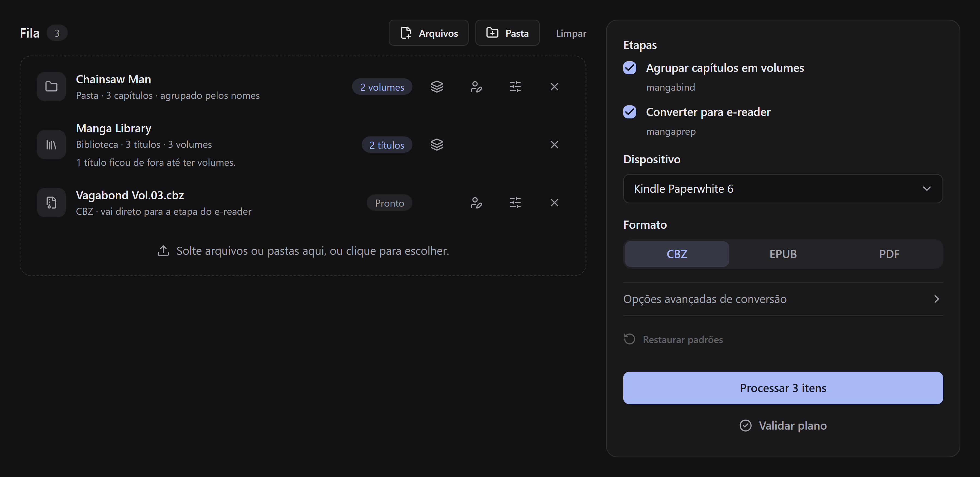The width and height of the screenshot is (980, 477).
Task: Open the Kindle Paperwhite 6 device dropdown
Action: [783, 189]
